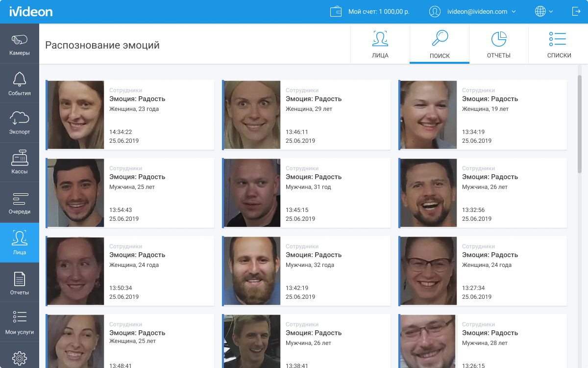Switch to the ЛИЦА tab

coord(380,44)
